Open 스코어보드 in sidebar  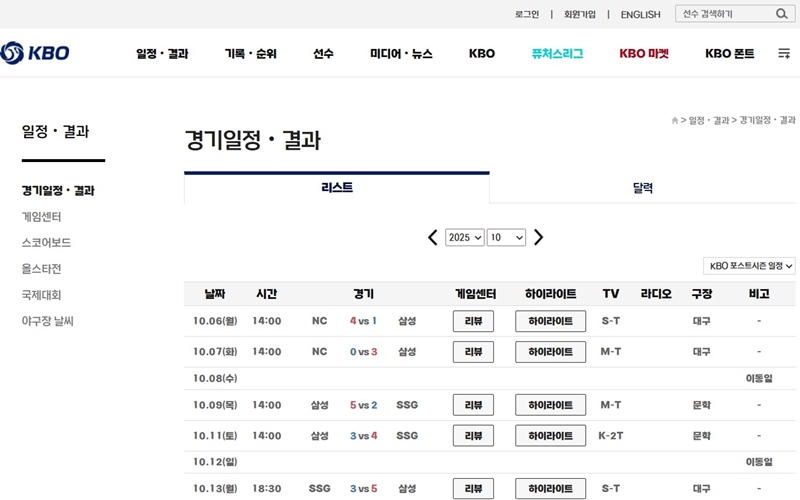[x=46, y=242]
